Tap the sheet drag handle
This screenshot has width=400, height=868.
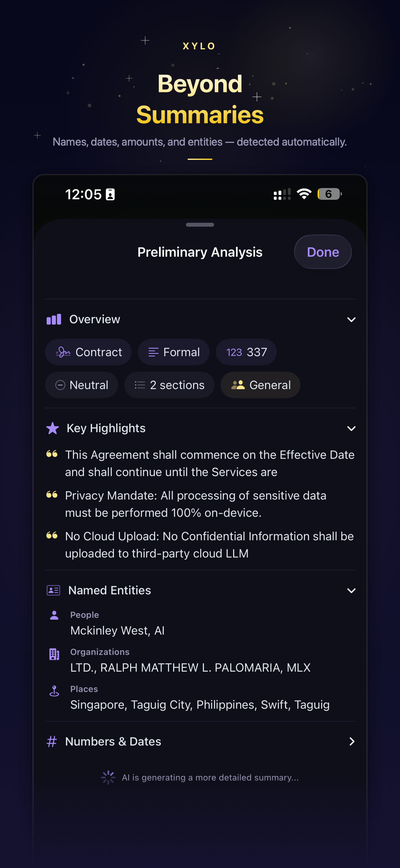pos(200,225)
